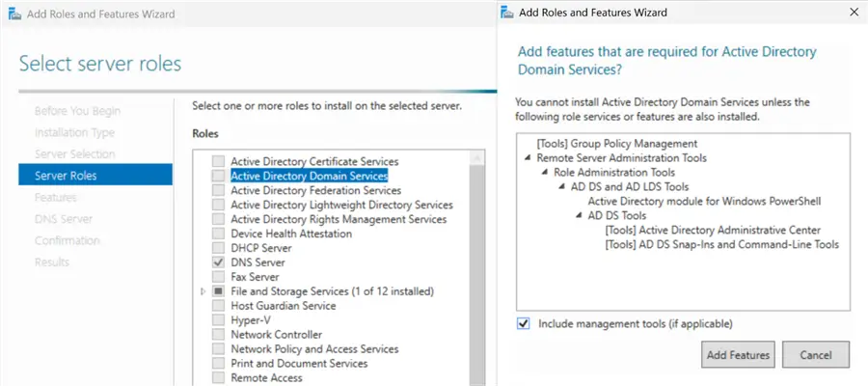Click the wizard icon in the dialog title bar
The width and height of the screenshot is (868, 386).
coord(507,12)
